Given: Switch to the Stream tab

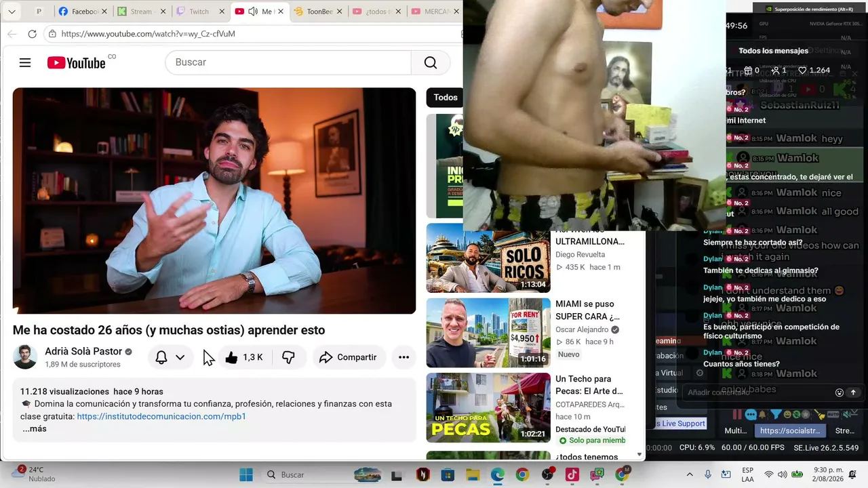Looking at the screenshot, I should click(x=136, y=12).
